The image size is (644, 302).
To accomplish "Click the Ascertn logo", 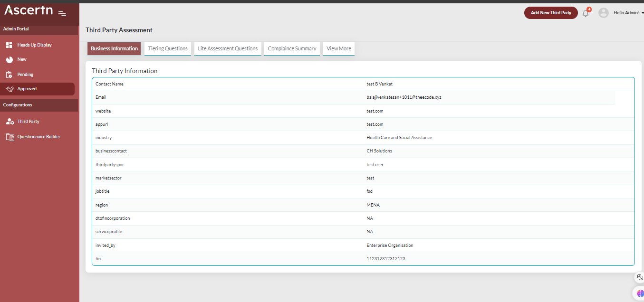I will point(29,10).
